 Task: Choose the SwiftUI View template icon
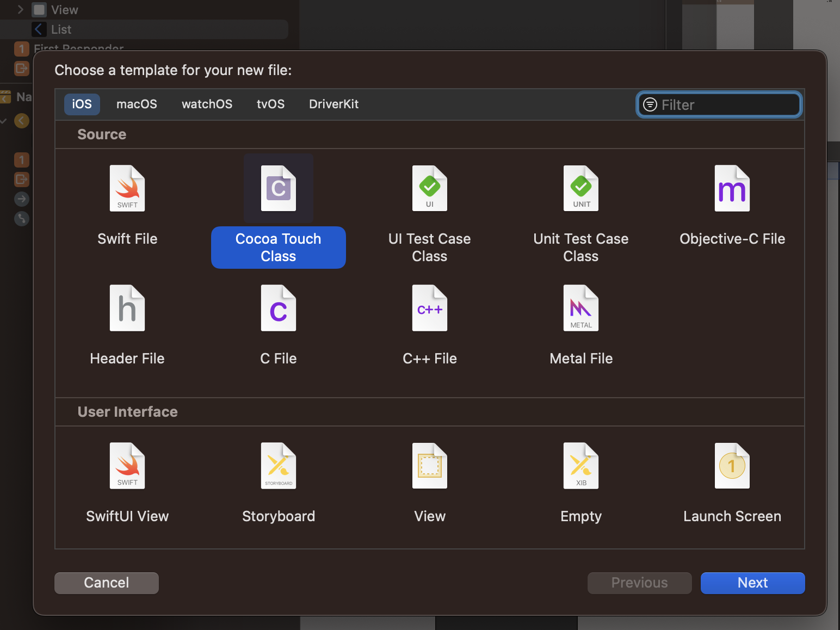127,466
